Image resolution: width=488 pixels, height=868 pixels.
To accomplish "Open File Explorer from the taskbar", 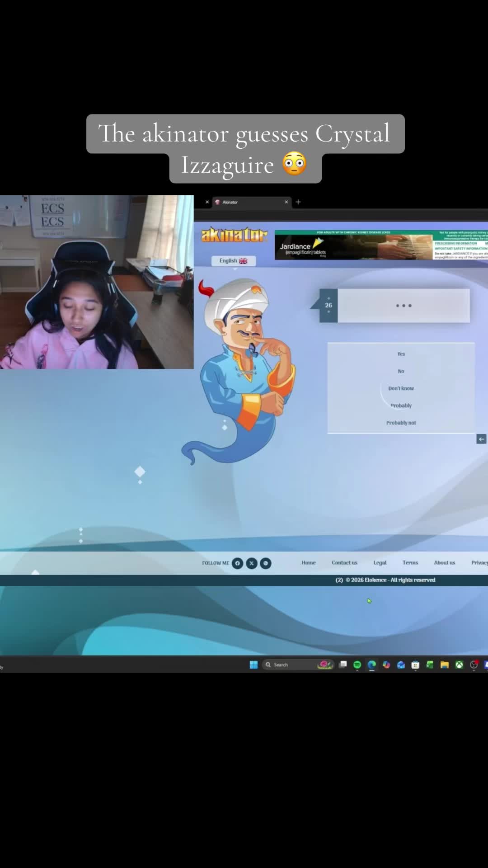I will 445,665.
